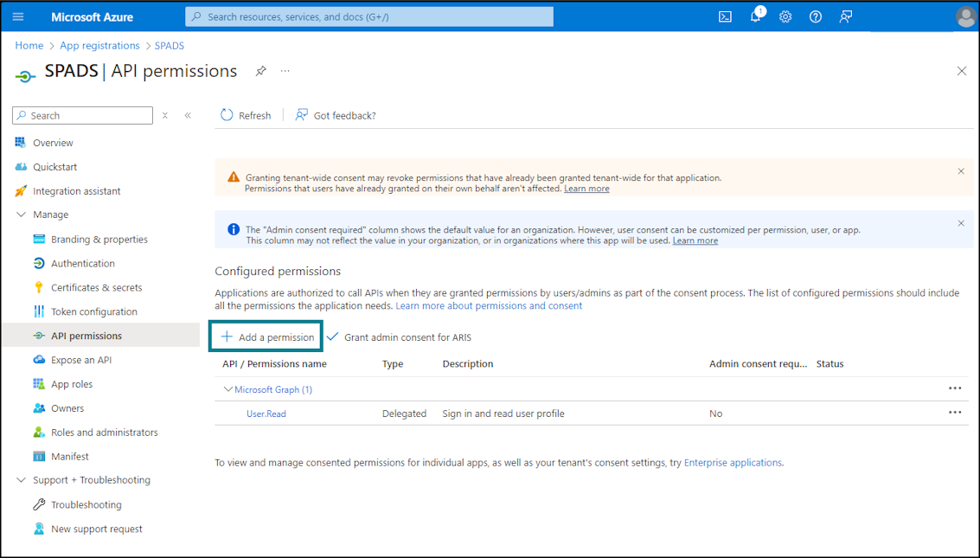Open the portal settings gear

tap(785, 17)
